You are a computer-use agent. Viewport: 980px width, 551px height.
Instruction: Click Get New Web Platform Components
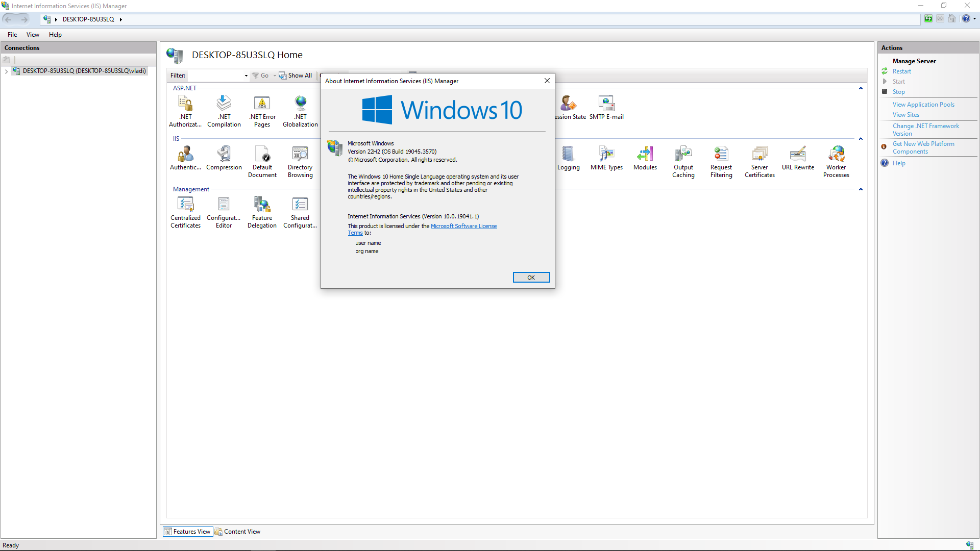pos(923,147)
